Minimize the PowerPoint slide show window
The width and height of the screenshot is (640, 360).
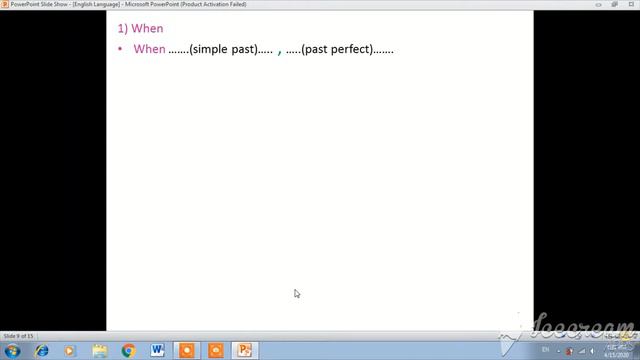click(598, 4)
